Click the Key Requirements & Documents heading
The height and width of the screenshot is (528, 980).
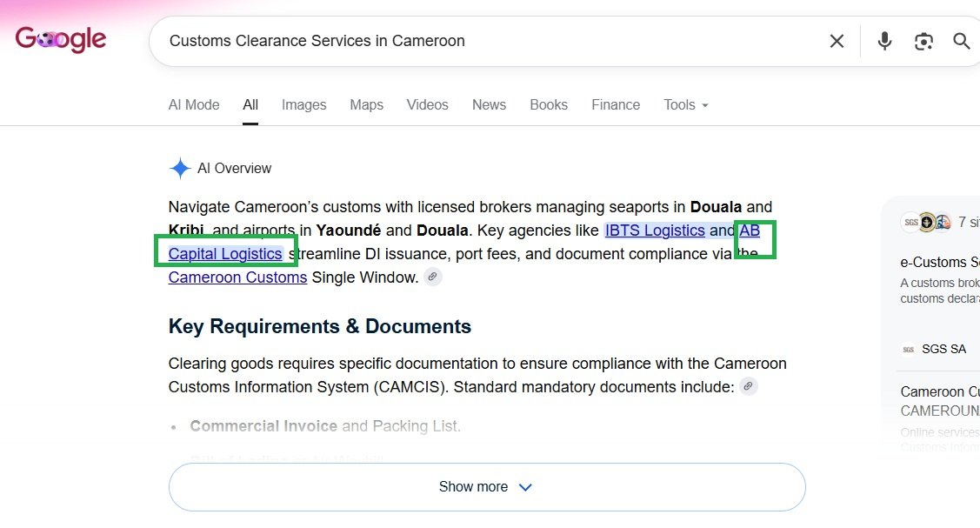(x=319, y=326)
